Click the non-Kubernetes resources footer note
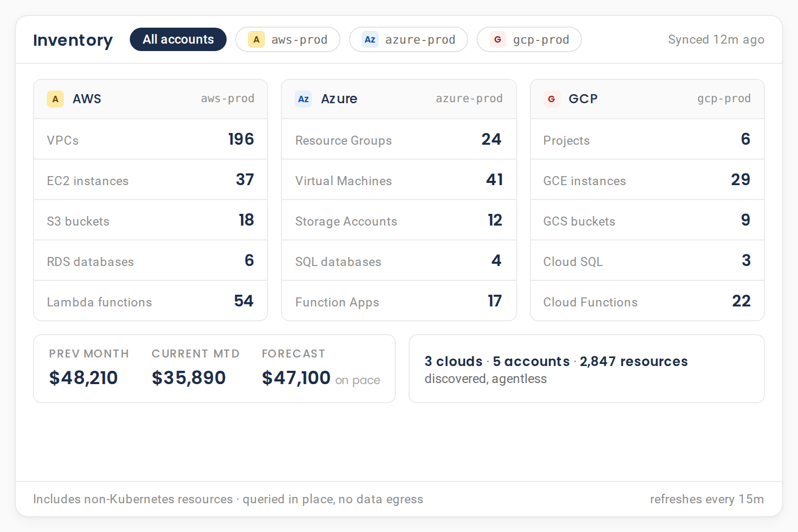The width and height of the screenshot is (798, 532). tap(228, 499)
